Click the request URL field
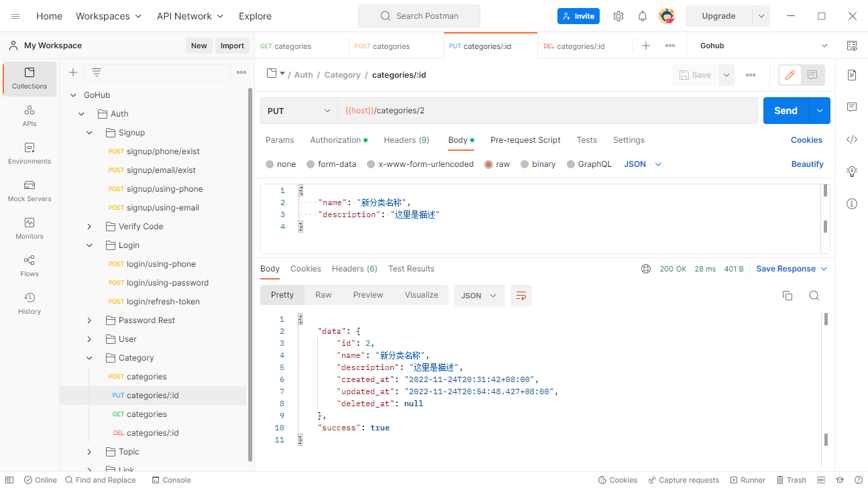Image resolution: width=868 pixels, height=488 pixels. pos(547,111)
